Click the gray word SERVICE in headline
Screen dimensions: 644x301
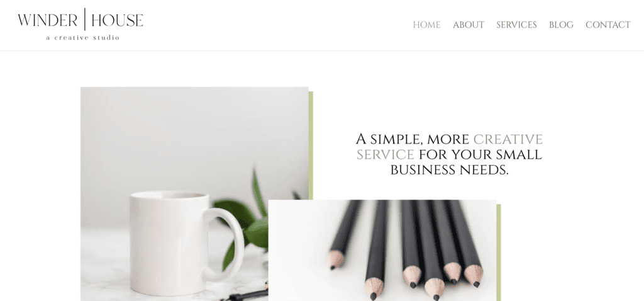coord(386,155)
